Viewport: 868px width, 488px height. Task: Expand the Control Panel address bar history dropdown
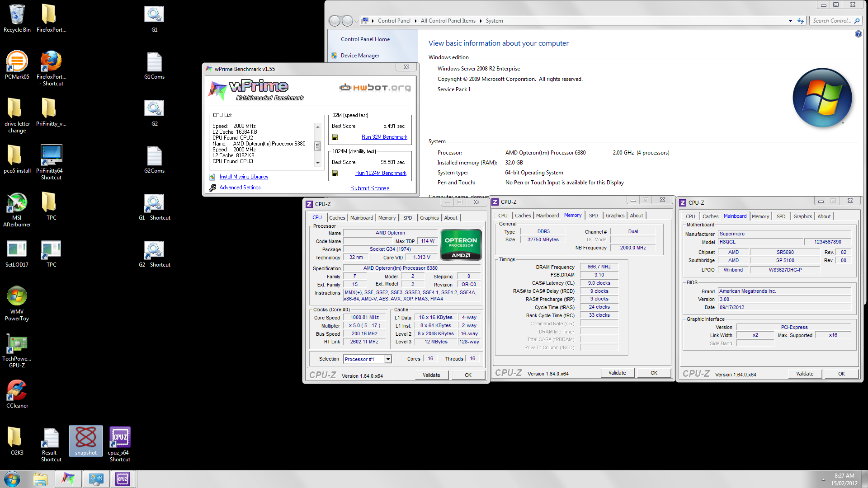(790, 21)
